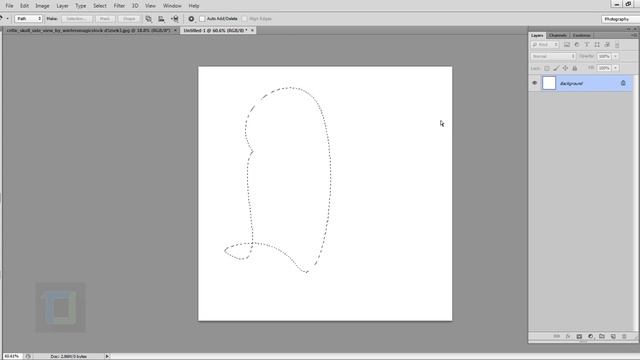Image resolution: width=640 pixels, height=360 pixels.
Task: Lock image pixels brush icon
Action: 556,68
